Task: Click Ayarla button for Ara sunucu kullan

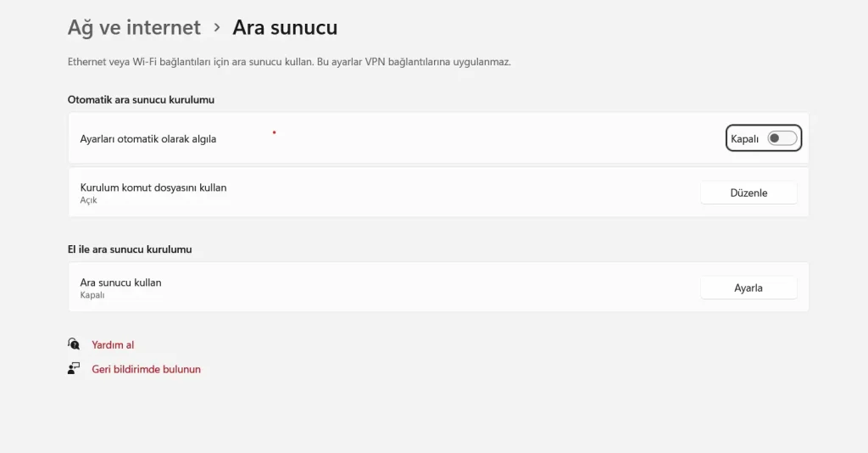Action: tap(748, 288)
